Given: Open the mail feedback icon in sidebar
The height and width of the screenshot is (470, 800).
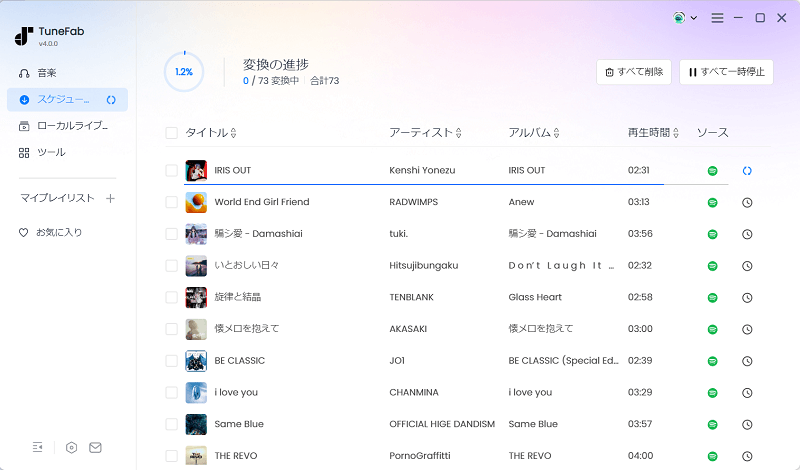Looking at the screenshot, I should [95, 447].
